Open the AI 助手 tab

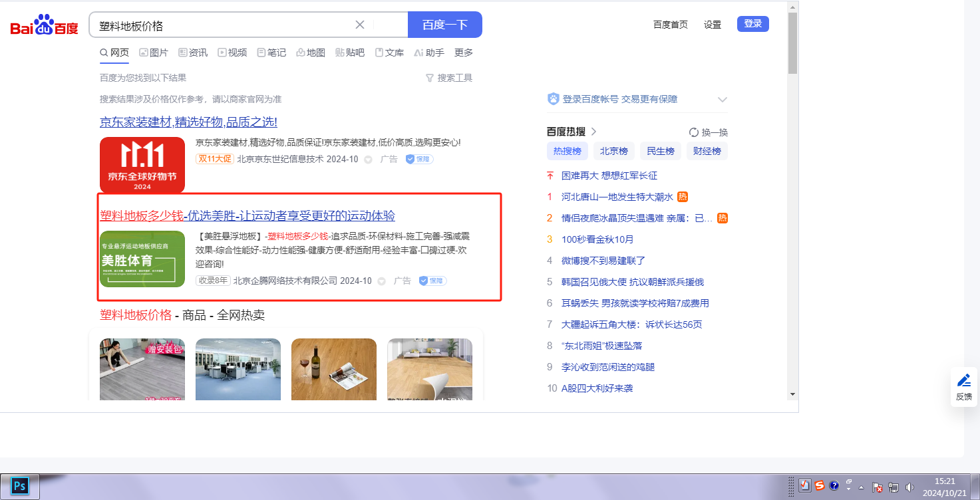point(429,53)
